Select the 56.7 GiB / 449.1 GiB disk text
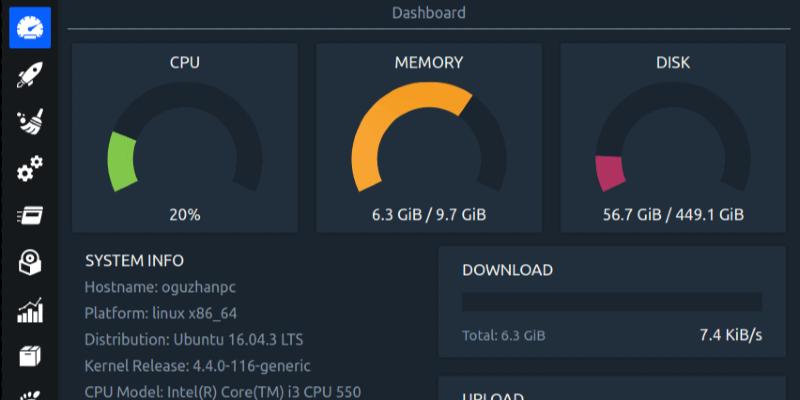The height and width of the screenshot is (400, 800). [672, 214]
